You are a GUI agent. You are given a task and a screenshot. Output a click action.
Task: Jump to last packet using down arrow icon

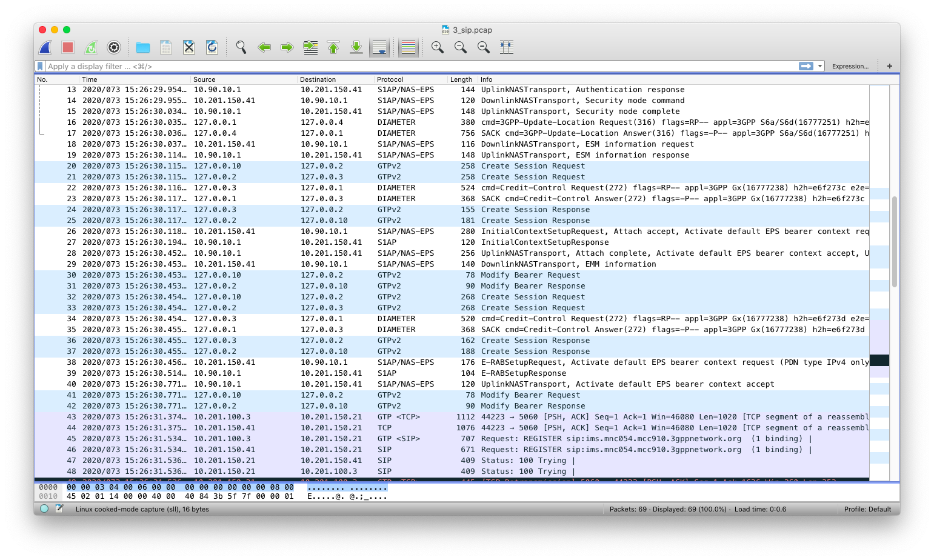(356, 47)
